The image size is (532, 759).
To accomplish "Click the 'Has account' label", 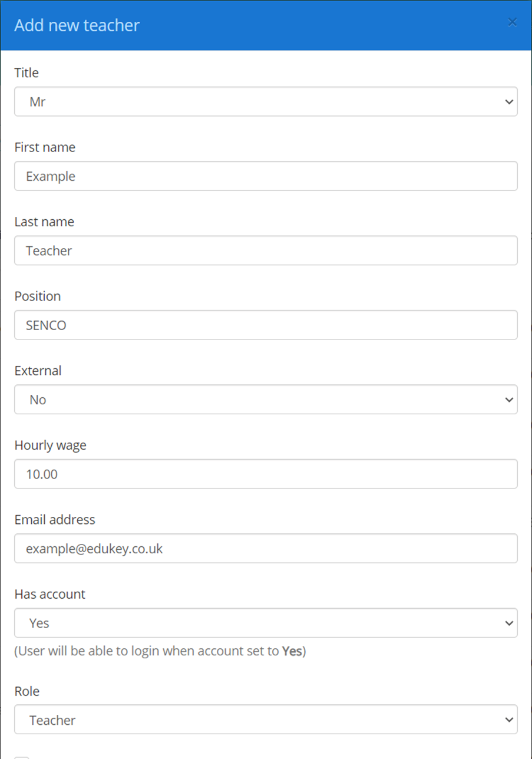I will click(x=49, y=594).
